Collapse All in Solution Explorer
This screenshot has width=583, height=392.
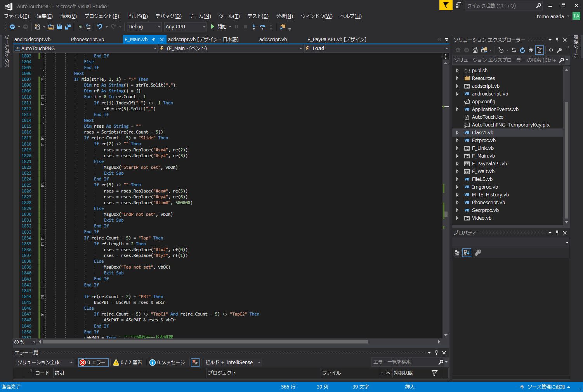[x=531, y=50]
